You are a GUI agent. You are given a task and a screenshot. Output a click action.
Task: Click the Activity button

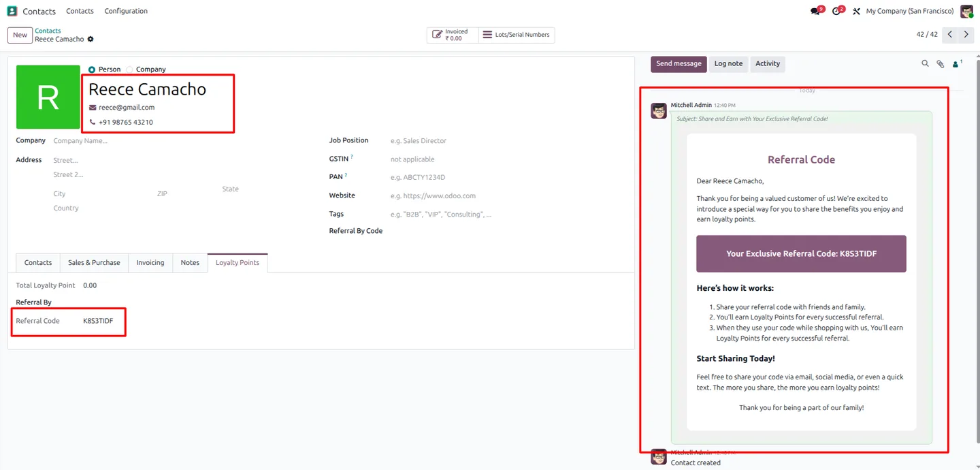click(768, 64)
